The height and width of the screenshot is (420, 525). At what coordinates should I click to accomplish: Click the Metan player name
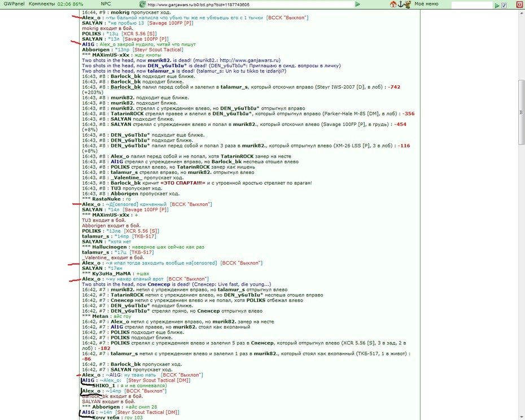pos(100,316)
